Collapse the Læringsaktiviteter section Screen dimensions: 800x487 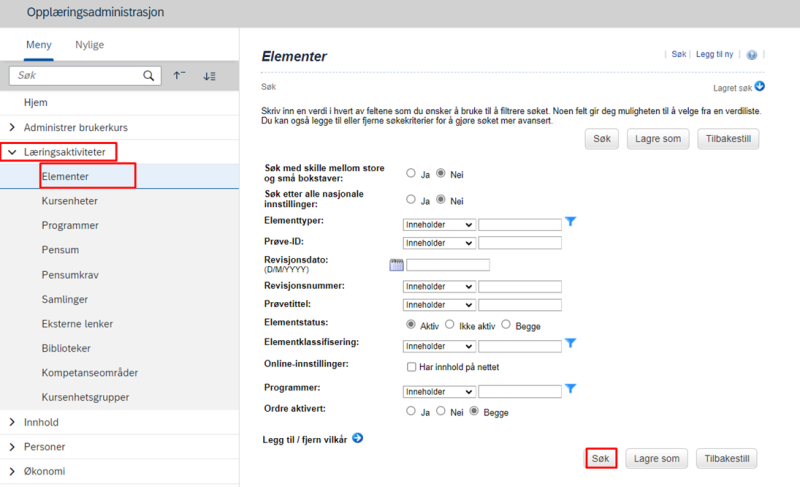click(12, 152)
